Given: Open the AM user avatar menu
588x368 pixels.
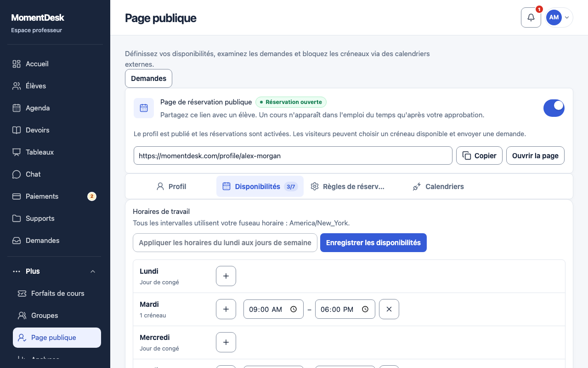Looking at the screenshot, I should pyautogui.click(x=559, y=17).
